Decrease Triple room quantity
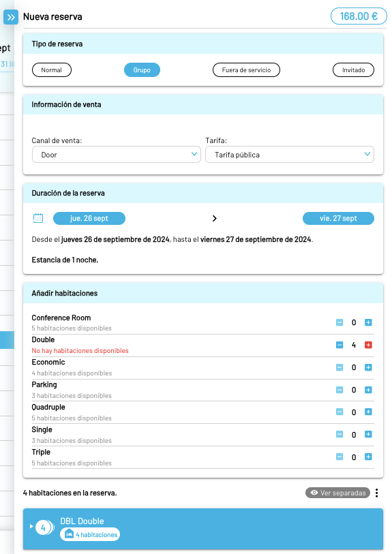The image size is (392, 554). point(340,457)
